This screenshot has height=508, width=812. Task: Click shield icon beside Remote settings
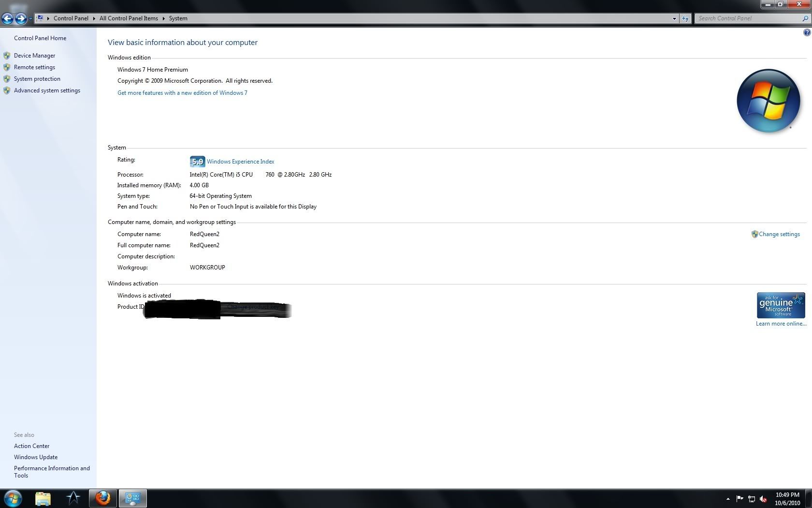click(7, 67)
